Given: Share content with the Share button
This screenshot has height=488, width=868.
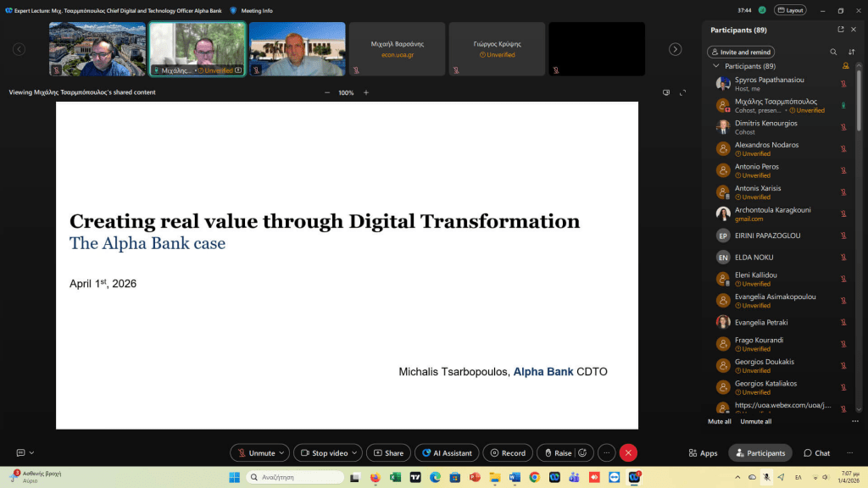Looking at the screenshot, I should point(388,452).
